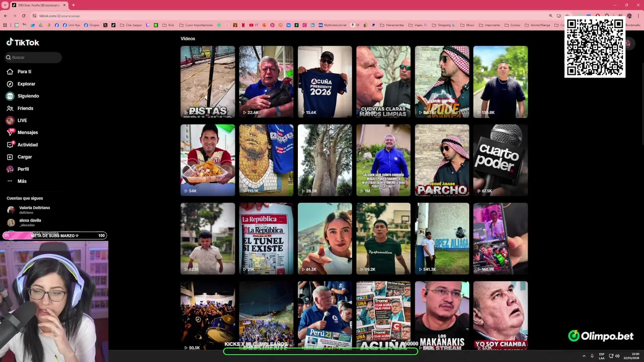Screen dimensions: 644x362
Task: Open the Curso Importaciones bookmark folder
Action: [196, 25]
